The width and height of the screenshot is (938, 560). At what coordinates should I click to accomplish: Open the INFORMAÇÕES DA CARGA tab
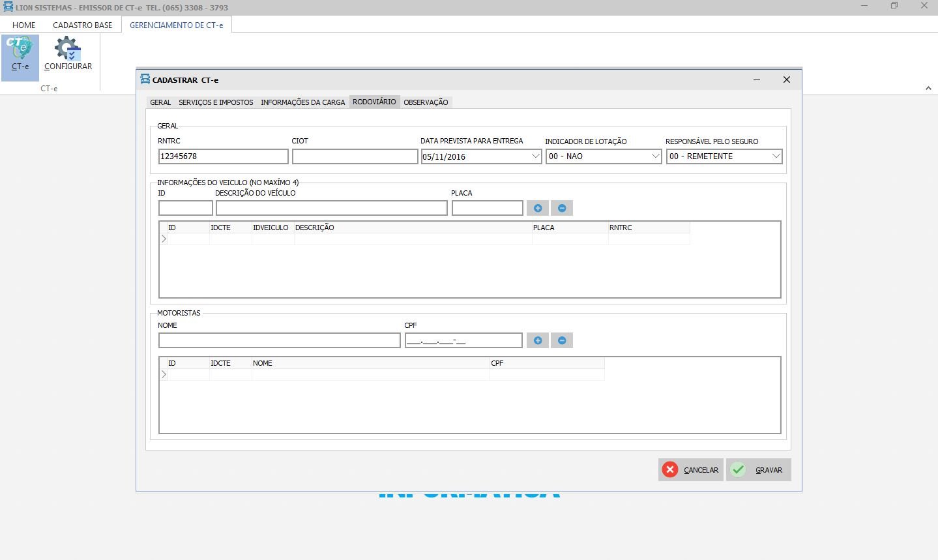pos(303,102)
